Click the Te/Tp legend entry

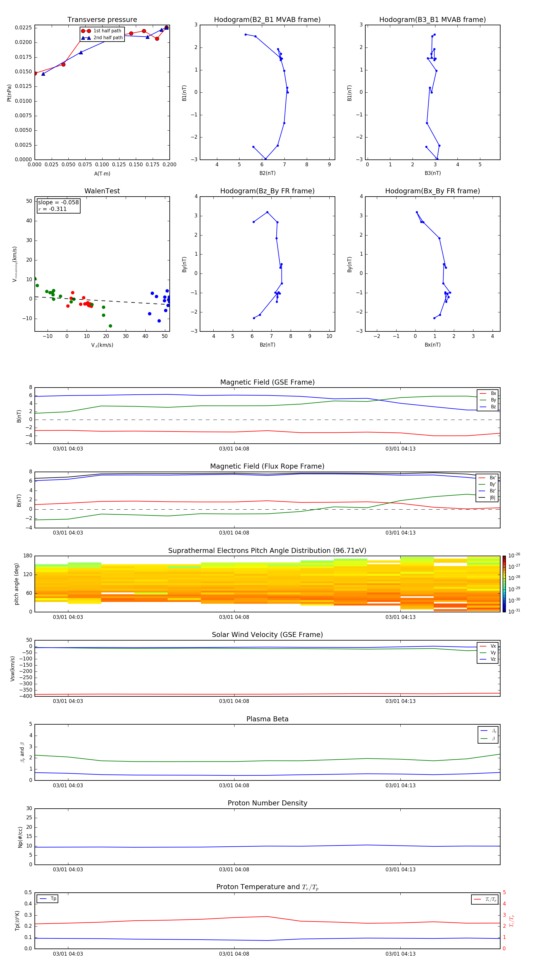tap(485, 899)
